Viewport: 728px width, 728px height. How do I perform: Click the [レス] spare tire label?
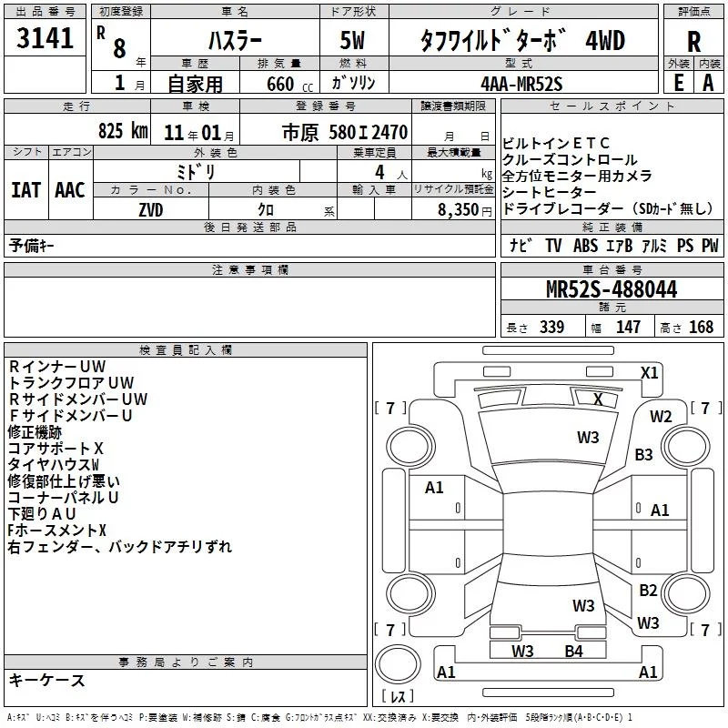(398, 696)
